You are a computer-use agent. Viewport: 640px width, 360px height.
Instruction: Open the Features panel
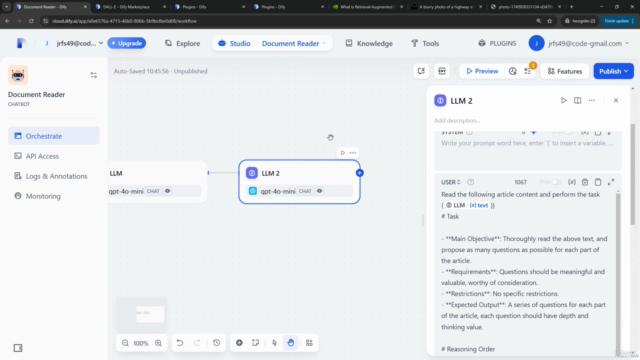click(564, 71)
